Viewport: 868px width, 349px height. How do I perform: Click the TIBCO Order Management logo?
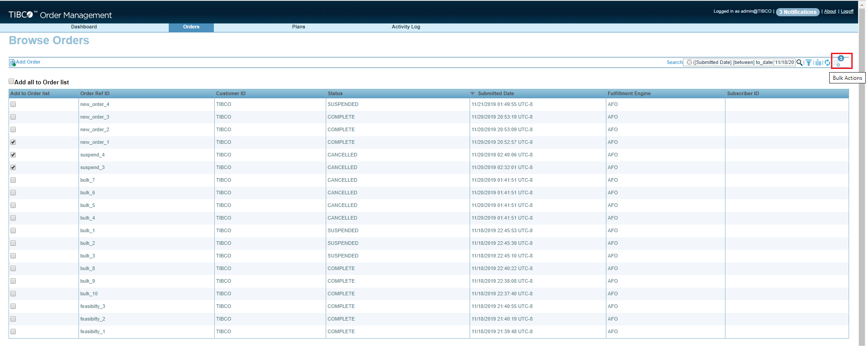click(x=60, y=15)
